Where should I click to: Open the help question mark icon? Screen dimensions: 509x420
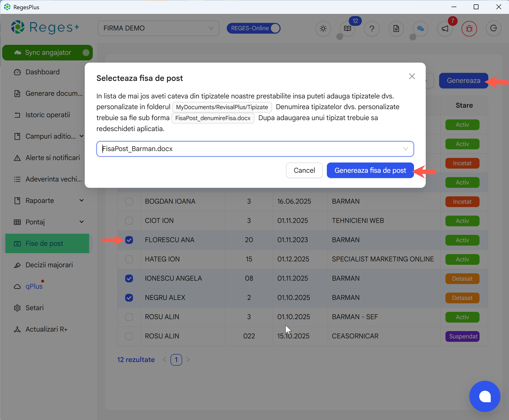pos(372,29)
